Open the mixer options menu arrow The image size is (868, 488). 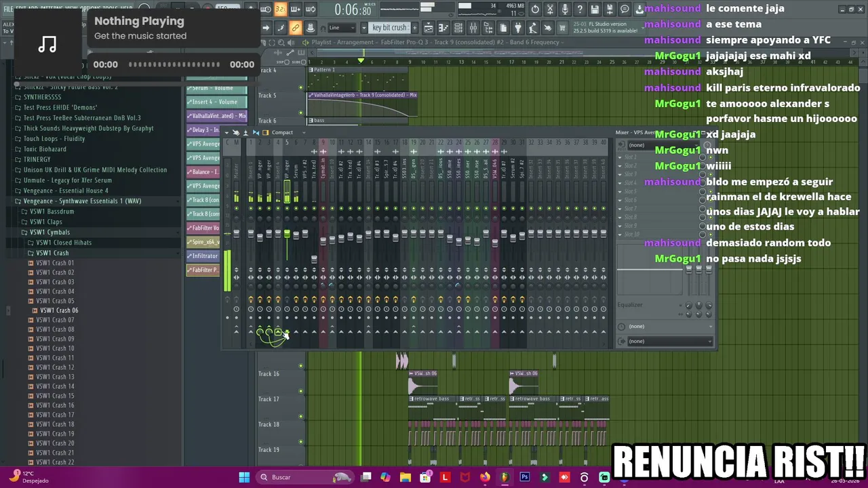[226, 132]
